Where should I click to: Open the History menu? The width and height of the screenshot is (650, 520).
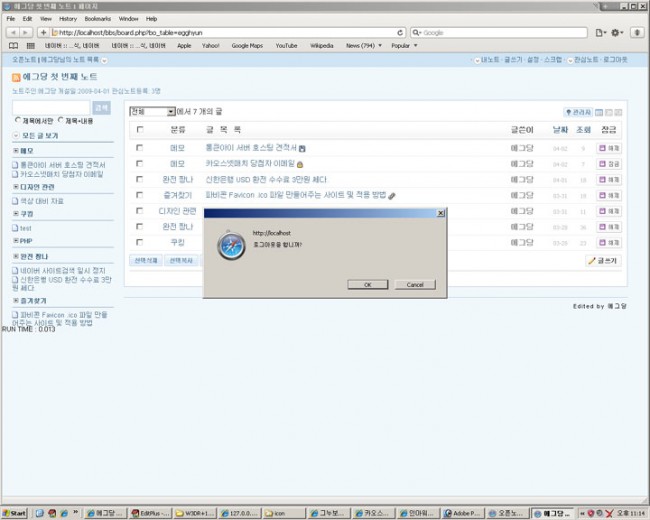coord(67,18)
